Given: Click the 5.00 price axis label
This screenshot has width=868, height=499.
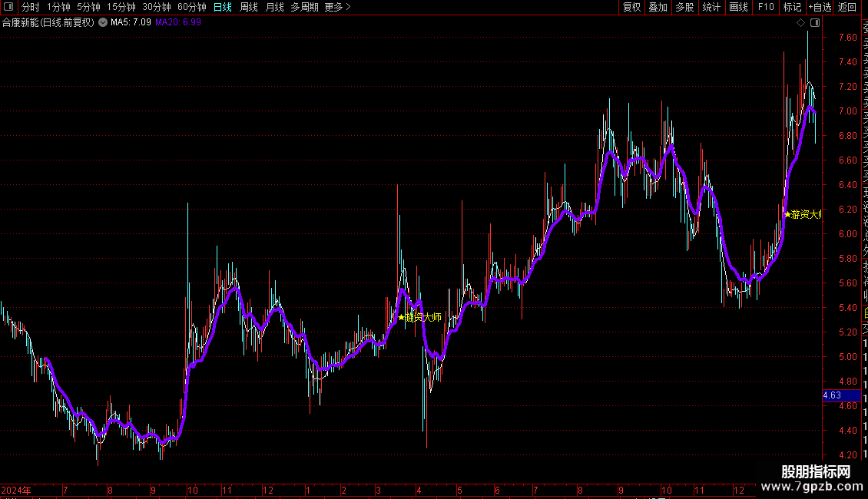Looking at the screenshot, I should 847,356.
